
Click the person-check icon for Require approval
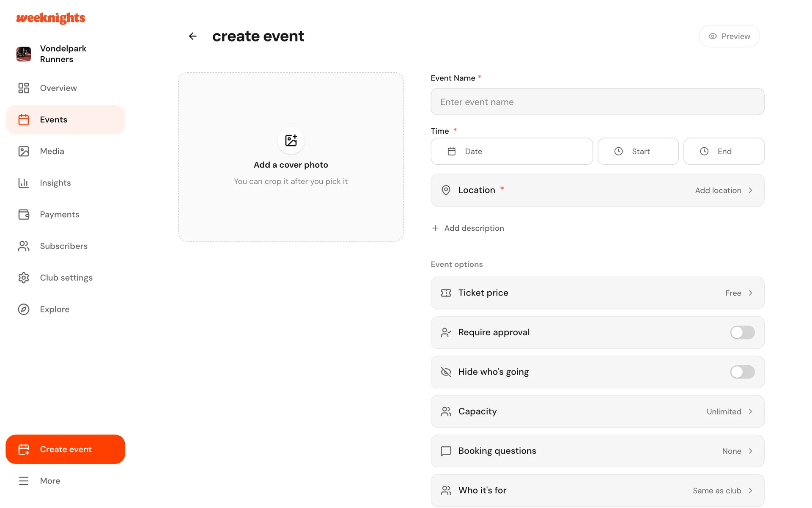point(446,332)
